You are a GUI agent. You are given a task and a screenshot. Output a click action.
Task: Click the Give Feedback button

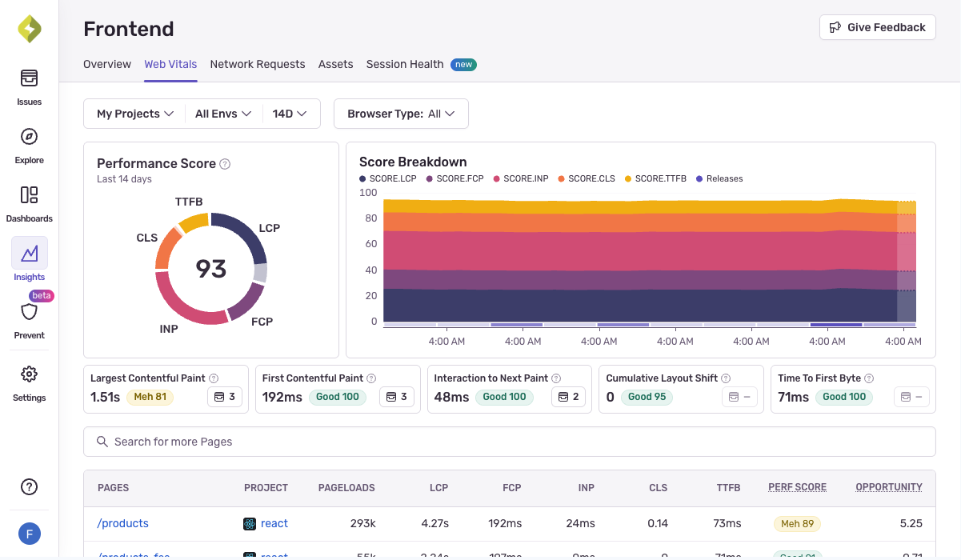pos(877,26)
